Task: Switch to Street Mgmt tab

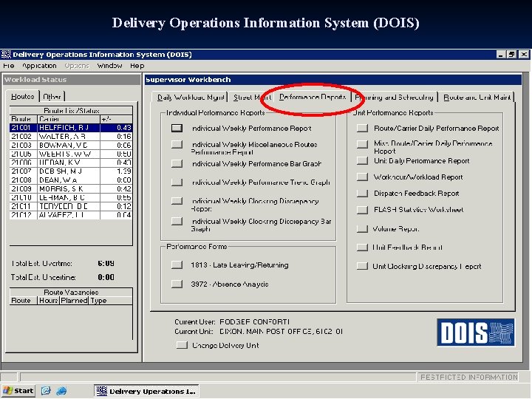Action: coord(252,98)
